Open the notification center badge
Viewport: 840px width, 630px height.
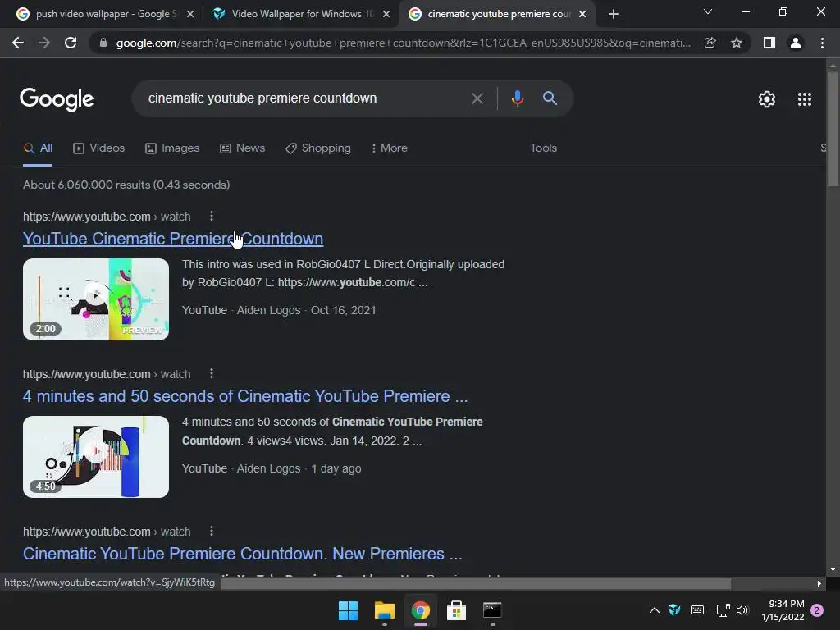click(817, 610)
